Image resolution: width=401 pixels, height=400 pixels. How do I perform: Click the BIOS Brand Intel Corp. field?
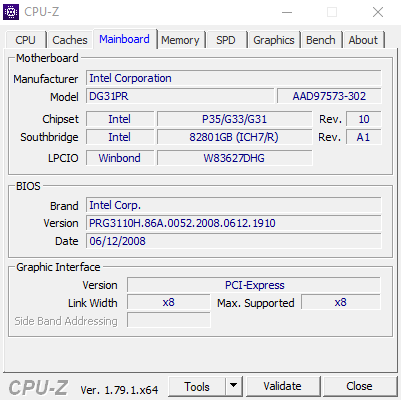click(x=234, y=205)
